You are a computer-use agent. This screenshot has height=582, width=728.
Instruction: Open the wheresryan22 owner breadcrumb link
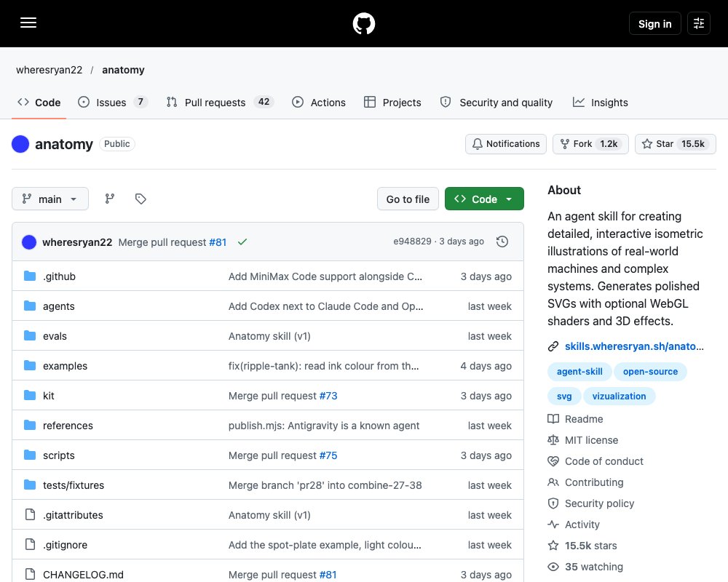tap(50, 70)
